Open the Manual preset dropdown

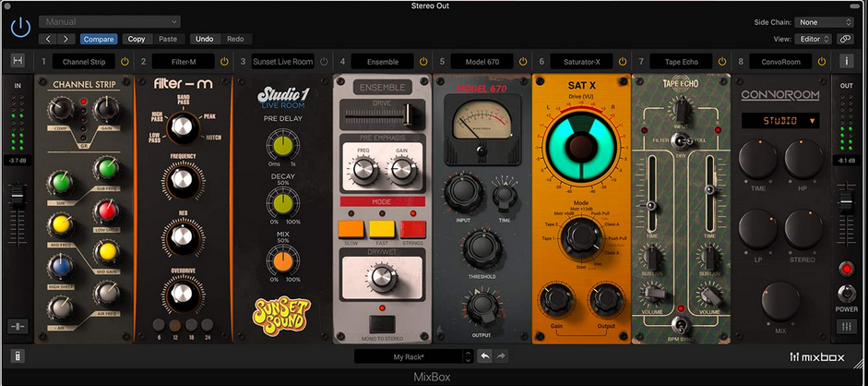click(x=110, y=22)
